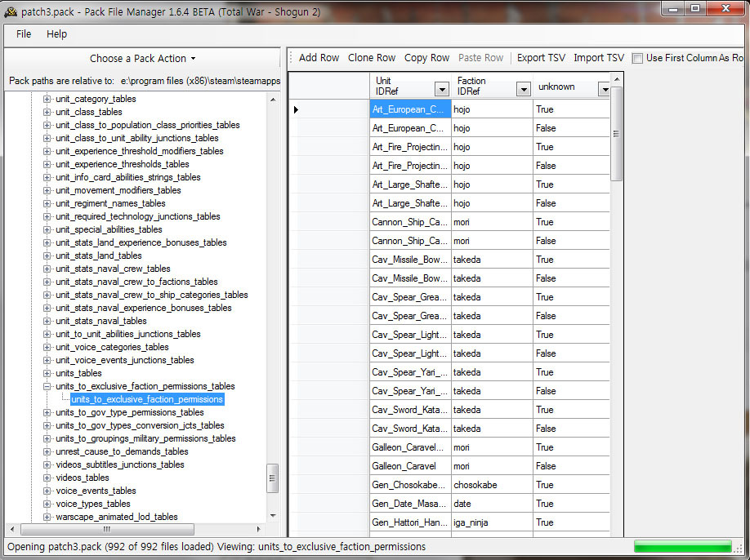The width and height of the screenshot is (750, 560).
Task: Click the Pack File Manager title bar icon
Action: pyautogui.click(x=11, y=10)
